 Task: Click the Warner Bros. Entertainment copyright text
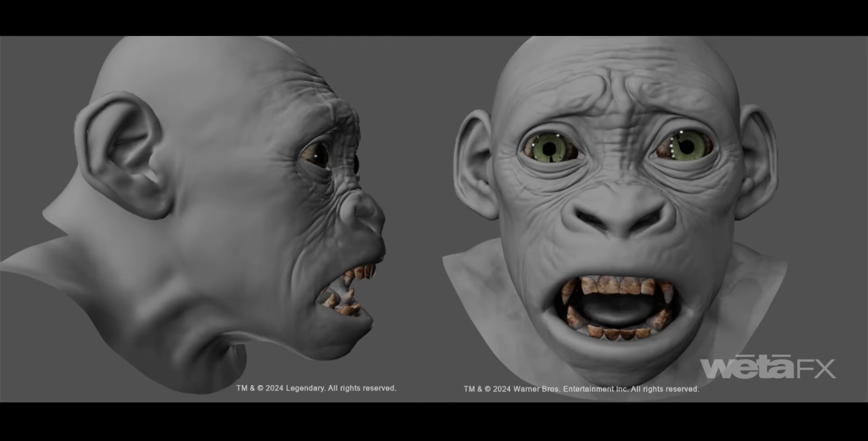pos(581,389)
